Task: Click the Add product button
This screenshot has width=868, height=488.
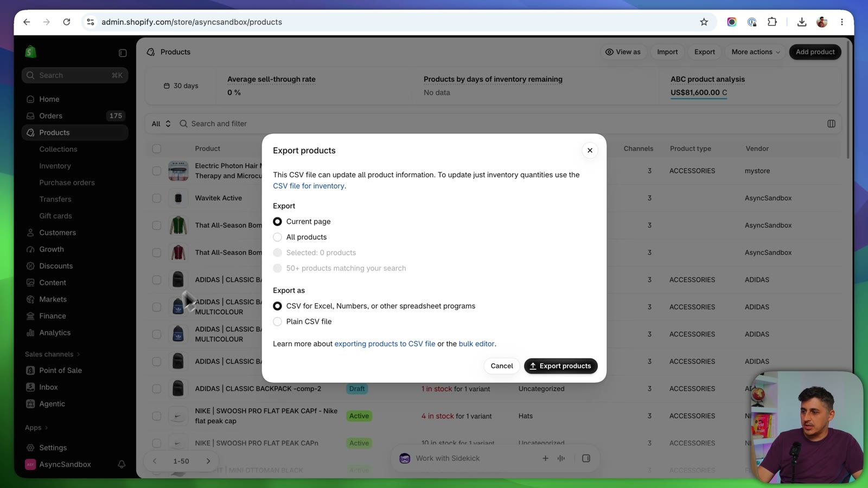Action: (x=815, y=52)
